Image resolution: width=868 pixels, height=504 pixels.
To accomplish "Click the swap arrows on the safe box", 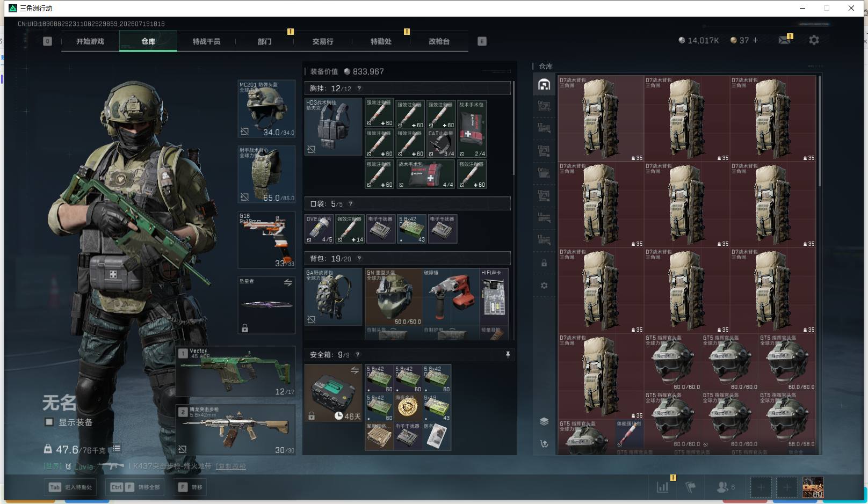I will coord(355,370).
